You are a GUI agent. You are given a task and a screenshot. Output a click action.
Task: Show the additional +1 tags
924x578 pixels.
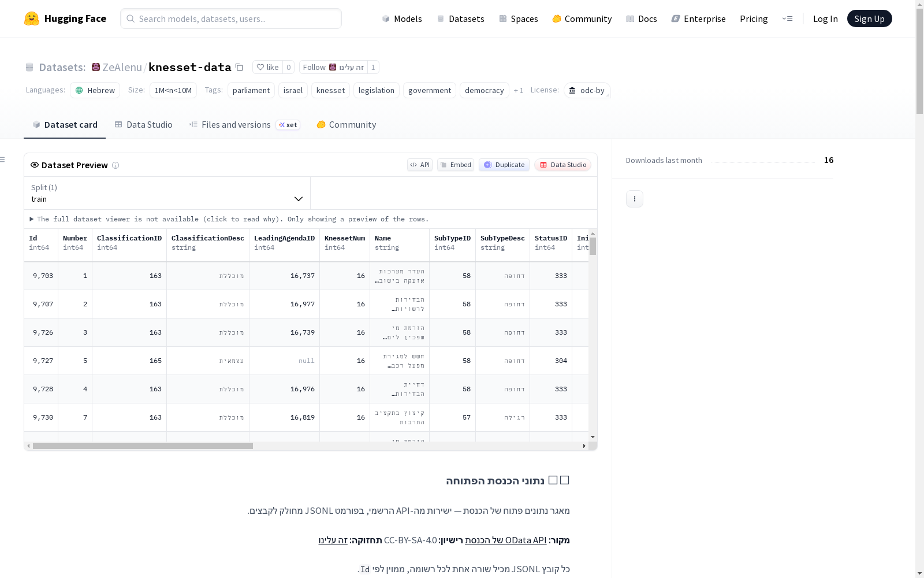pos(519,90)
